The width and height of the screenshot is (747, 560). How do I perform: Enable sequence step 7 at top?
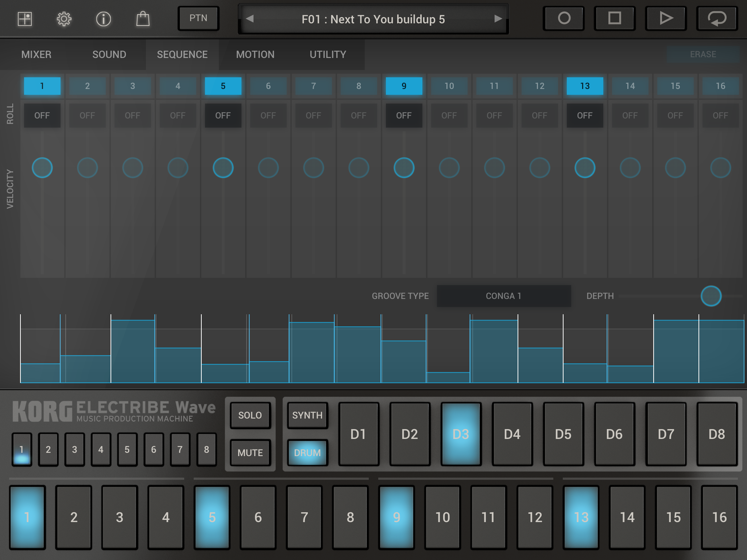tap(313, 86)
